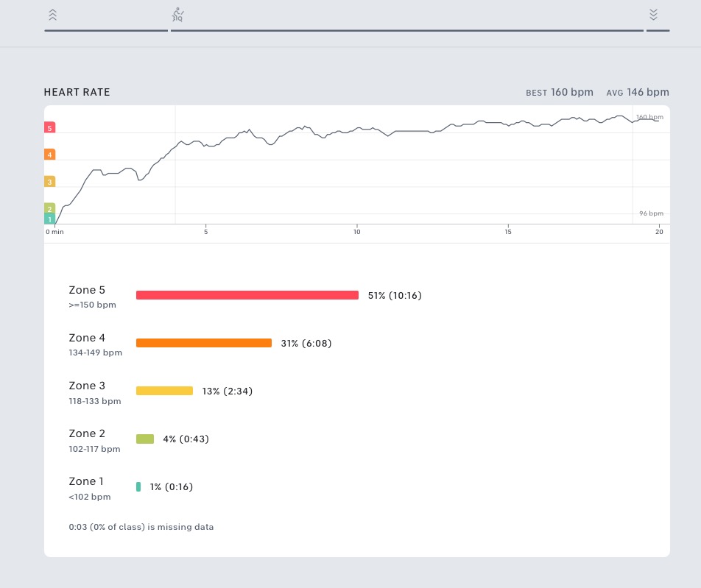Click the cycling rider segment icon

177,15
